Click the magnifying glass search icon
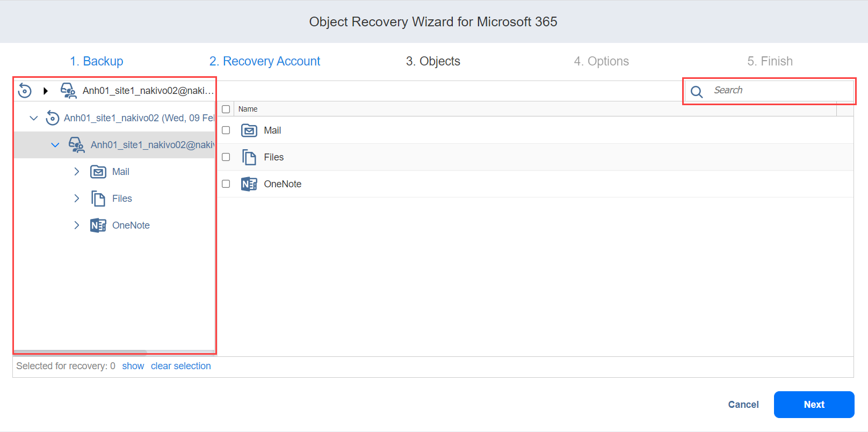Image resolution: width=868 pixels, height=432 pixels. (x=697, y=92)
